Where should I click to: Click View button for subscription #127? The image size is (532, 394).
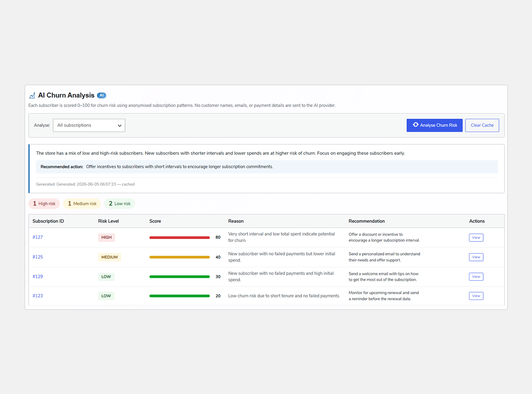point(476,237)
